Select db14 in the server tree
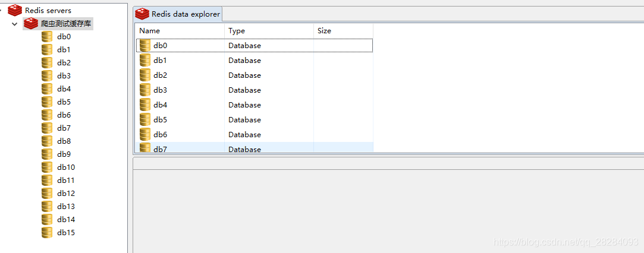This screenshot has width=644, height=253. (x=66, y=220)
